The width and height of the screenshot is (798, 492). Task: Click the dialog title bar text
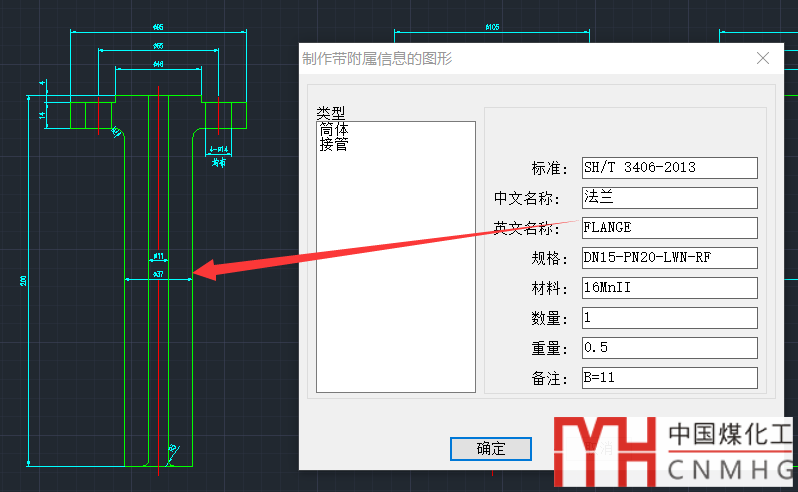378,58
